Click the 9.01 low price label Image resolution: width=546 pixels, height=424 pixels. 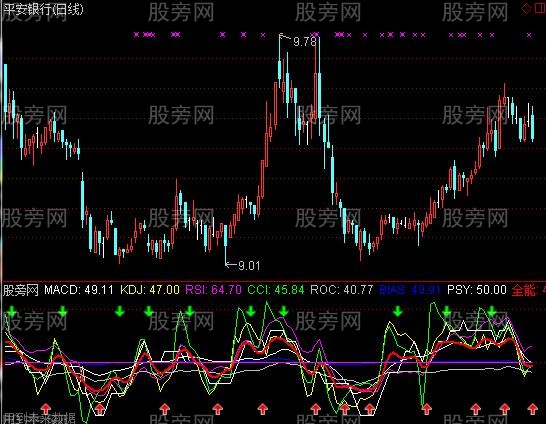pos(249,266)
